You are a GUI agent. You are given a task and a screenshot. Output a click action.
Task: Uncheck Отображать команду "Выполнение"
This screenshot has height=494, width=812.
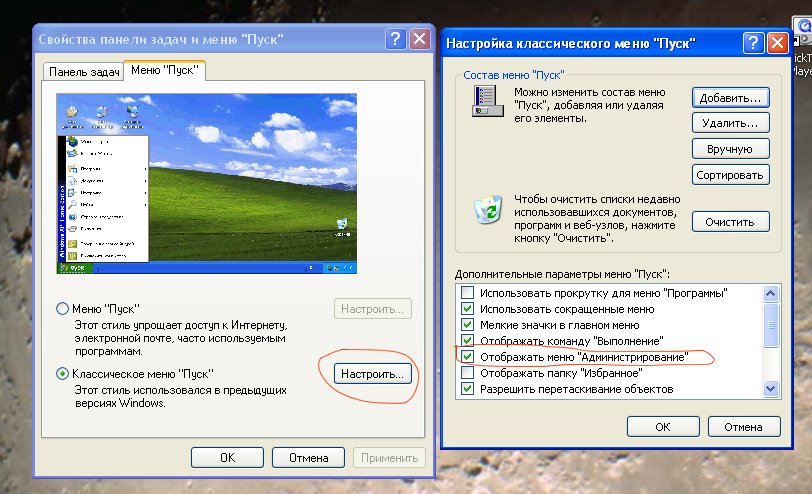pos(467,341)
